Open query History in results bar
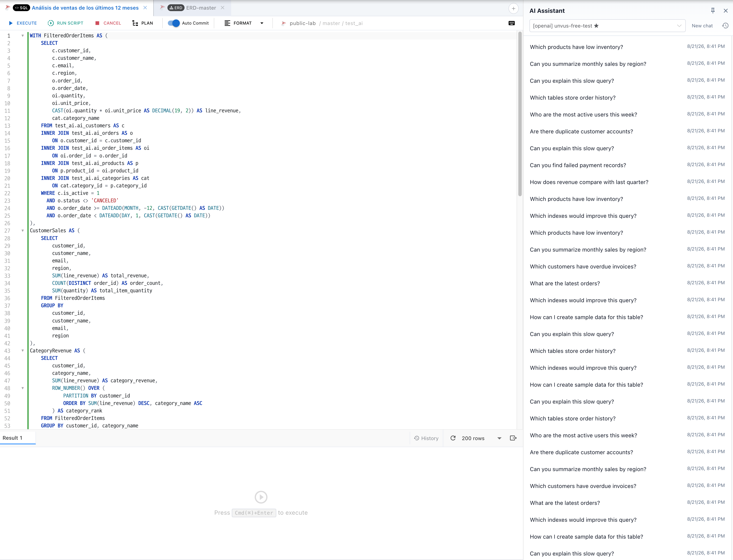 pos(426,438)
